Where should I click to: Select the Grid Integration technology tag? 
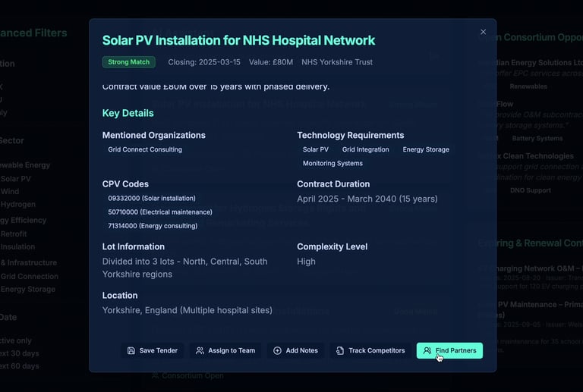(365, 149)
